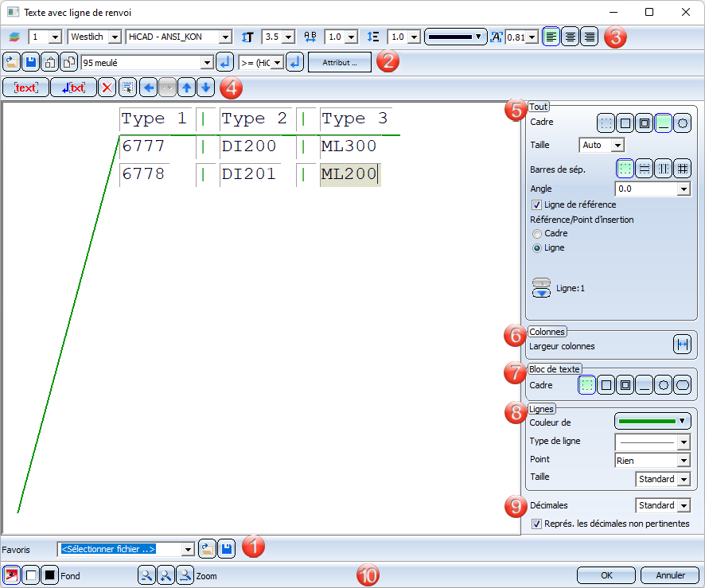This screenshot has width=705, height=588.
Task: Click the enter arrow left of Attribut button
Action: 295,62
